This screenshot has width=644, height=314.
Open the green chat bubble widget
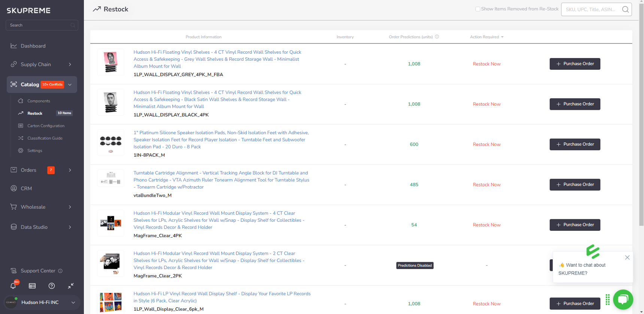(x=623, y=299)
